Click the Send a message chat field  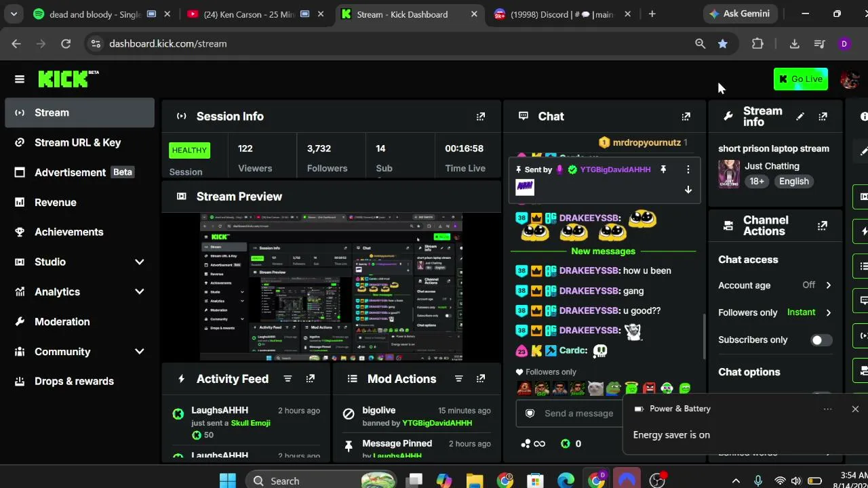[578, 413]
